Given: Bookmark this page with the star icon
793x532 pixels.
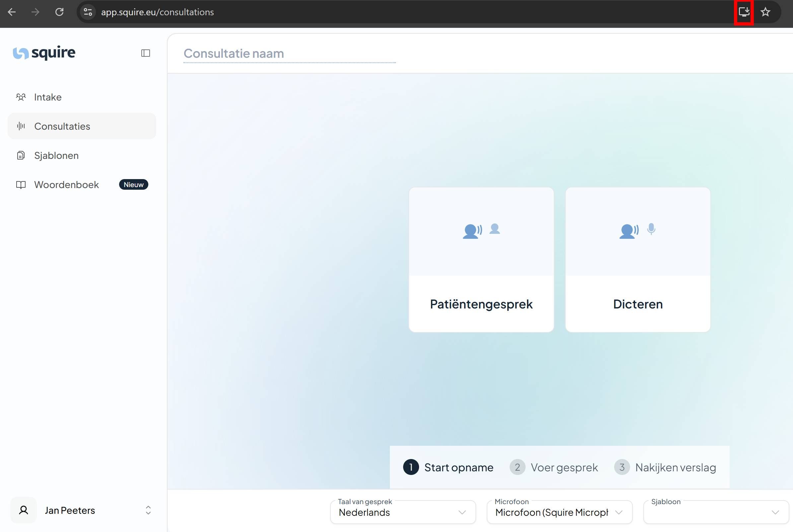Looking at the screenshot, I should click(765, 12).
